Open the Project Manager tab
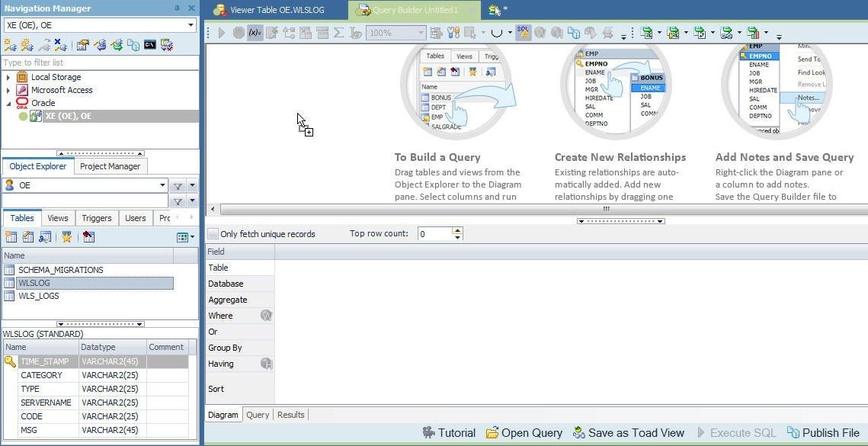Image resolution: width=868 pixels, height=446 pixels. tap(111, 166)
